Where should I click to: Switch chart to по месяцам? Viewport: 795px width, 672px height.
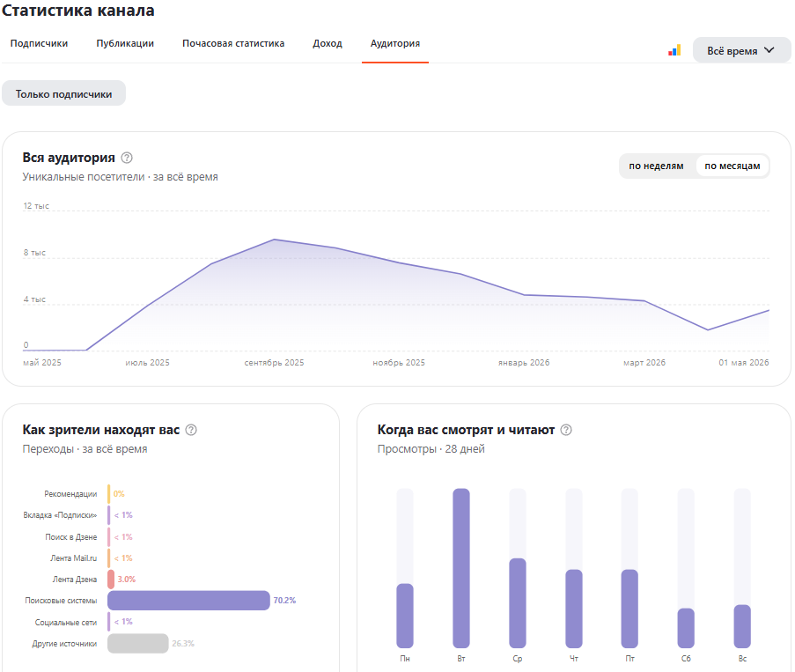pyautogui.click(x=732, y=166)
